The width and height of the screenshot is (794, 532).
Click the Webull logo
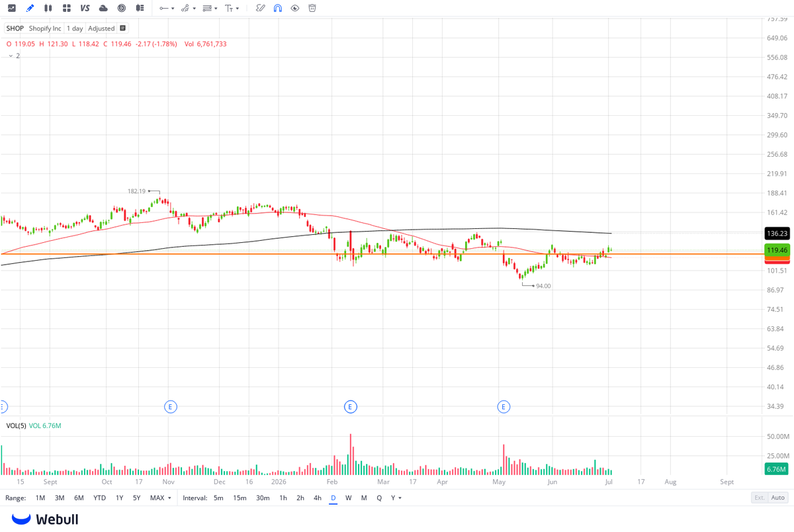pos(45,519)
